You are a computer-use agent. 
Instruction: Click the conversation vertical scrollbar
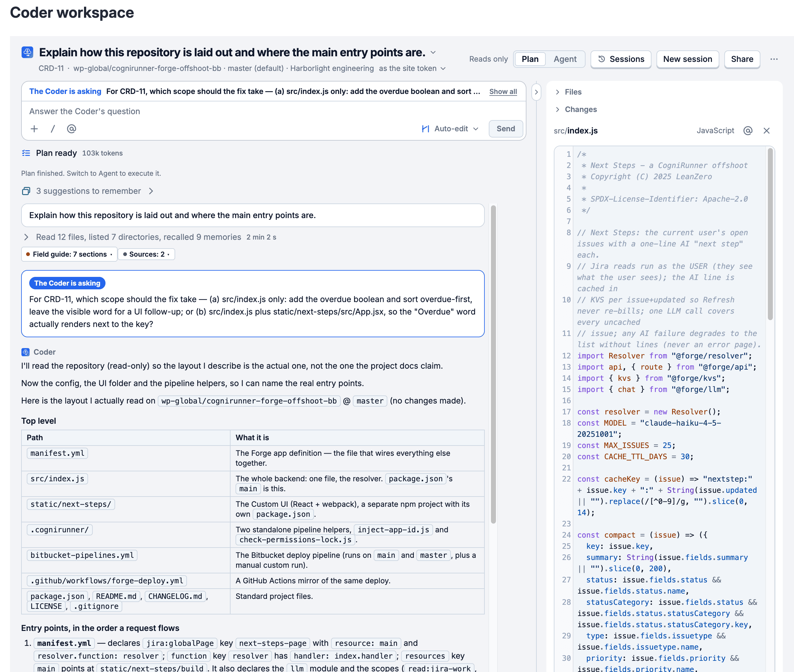click(493, 364)
